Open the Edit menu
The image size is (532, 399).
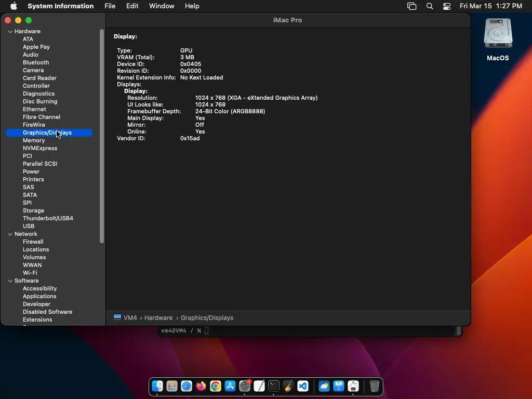pyautogui.click(x=132, y=6)
